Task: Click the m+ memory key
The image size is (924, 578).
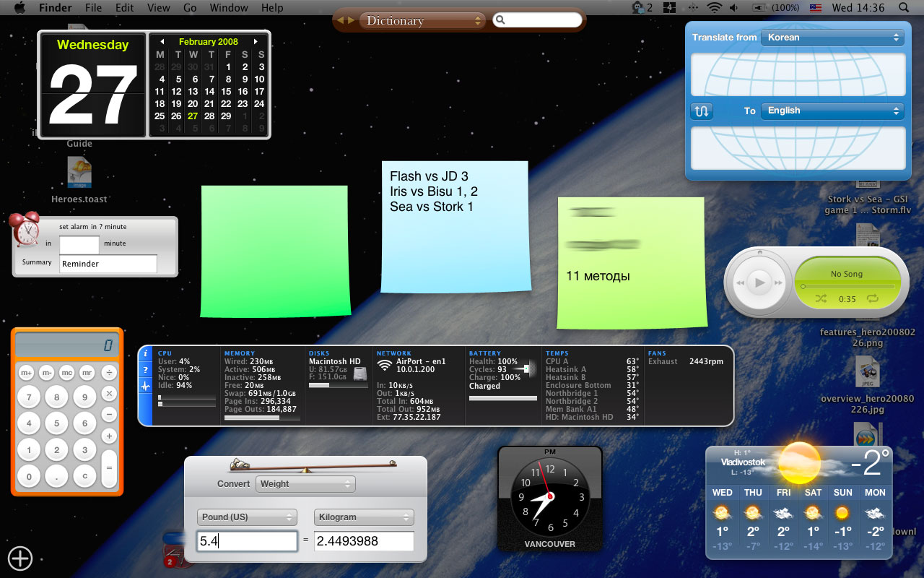Action: pos(27,373)
